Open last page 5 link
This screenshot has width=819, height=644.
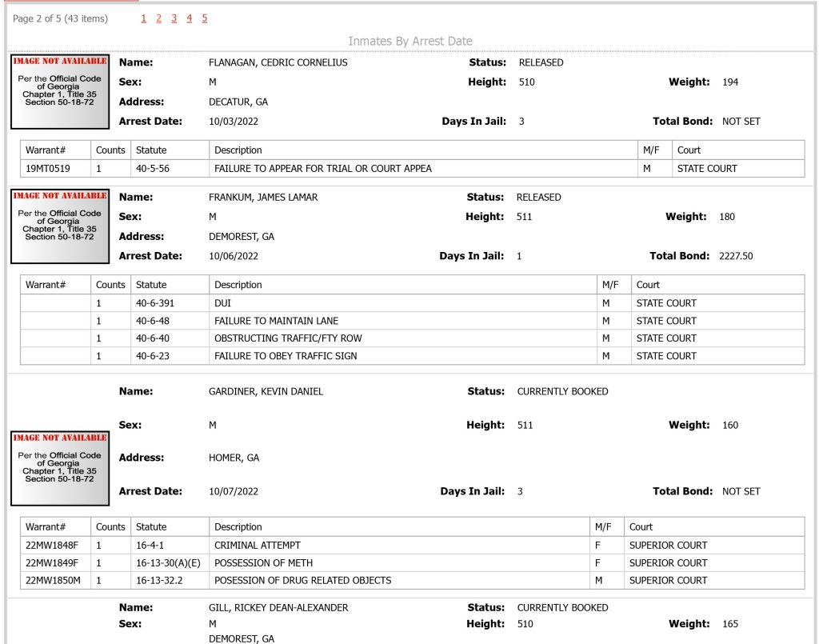204,19
